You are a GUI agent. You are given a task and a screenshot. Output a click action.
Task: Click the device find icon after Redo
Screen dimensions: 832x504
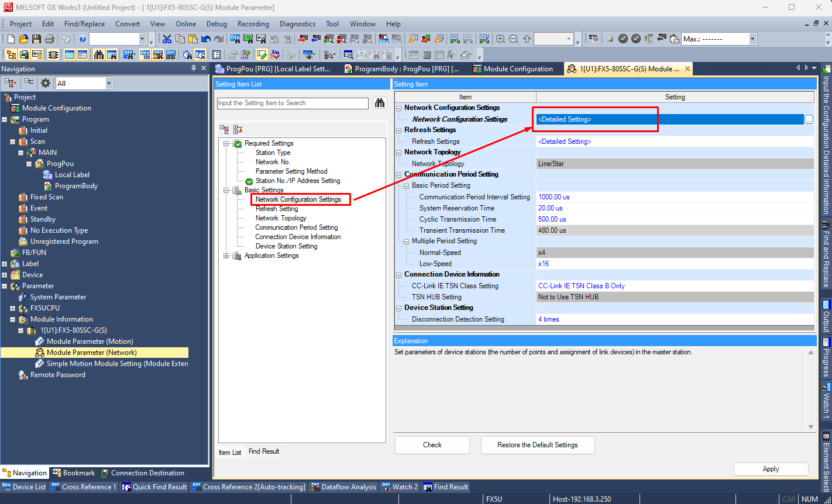coord(235,39)
